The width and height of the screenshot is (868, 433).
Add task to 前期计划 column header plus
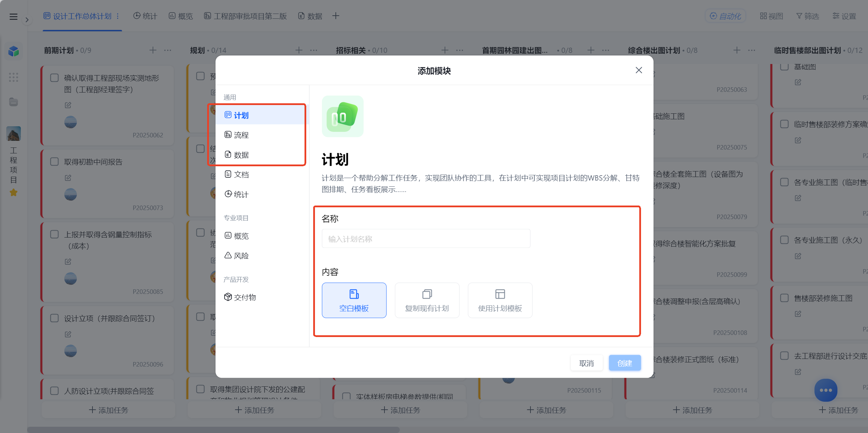[153, 50]
